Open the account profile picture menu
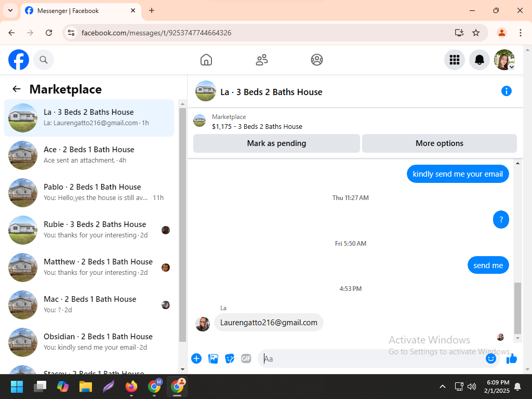Screen dimensions: 532x399 point(504,60)
